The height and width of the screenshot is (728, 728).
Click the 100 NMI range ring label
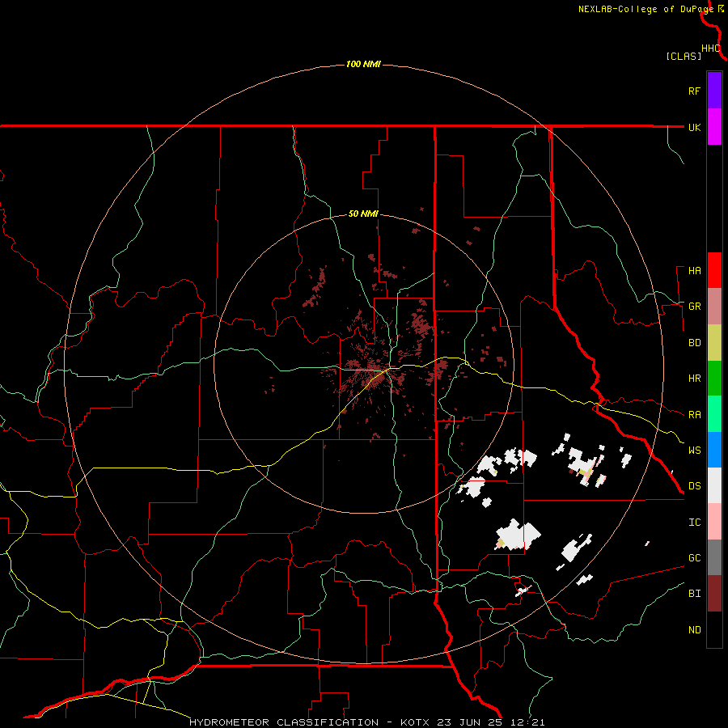pos(363,64)
